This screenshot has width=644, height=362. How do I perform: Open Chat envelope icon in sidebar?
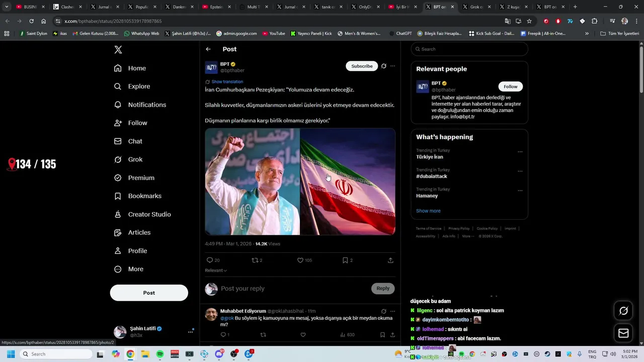pos(118,141)
